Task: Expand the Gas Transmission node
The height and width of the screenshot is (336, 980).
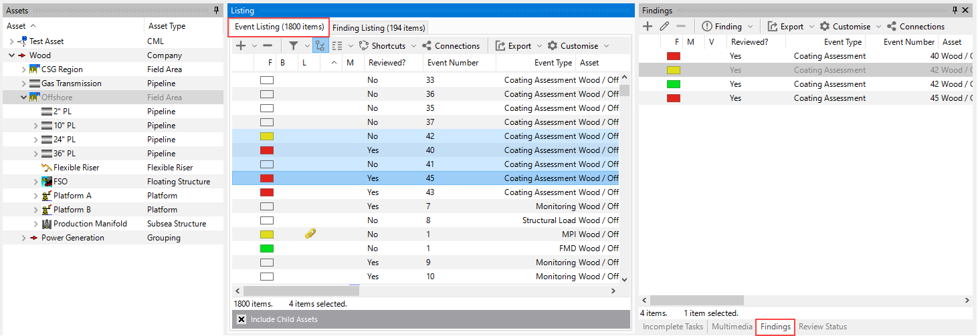Action: tap(23, 83)
